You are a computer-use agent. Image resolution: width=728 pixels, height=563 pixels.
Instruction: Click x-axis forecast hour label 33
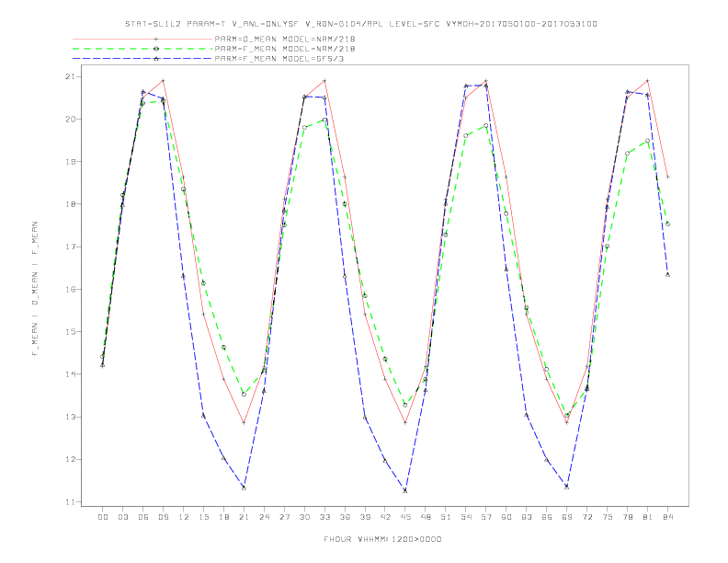pos(324,517)
